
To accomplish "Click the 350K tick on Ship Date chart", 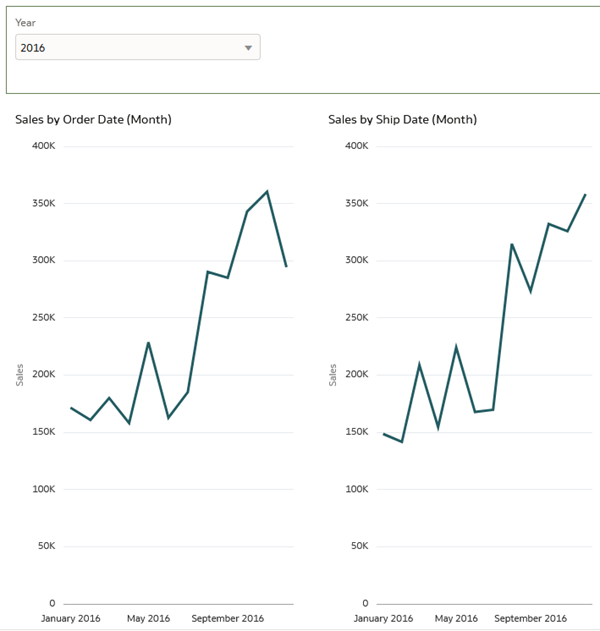I will click(x=357, y=203).
